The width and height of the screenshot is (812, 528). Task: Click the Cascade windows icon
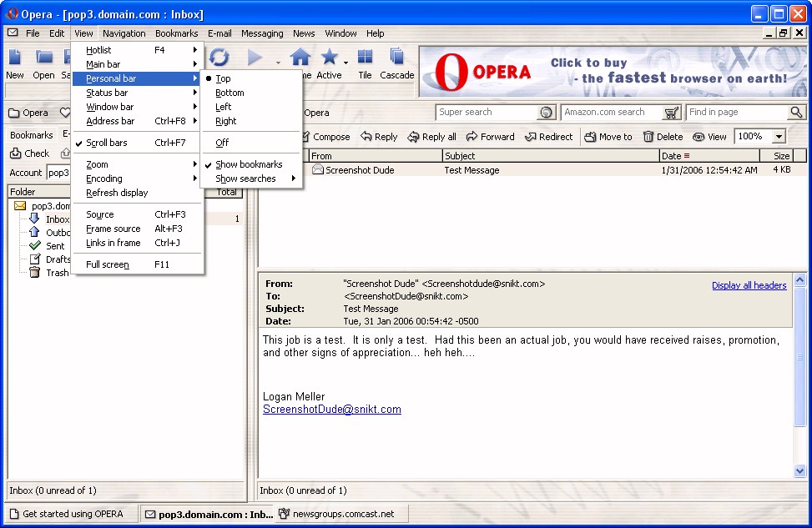click(396, 57)
